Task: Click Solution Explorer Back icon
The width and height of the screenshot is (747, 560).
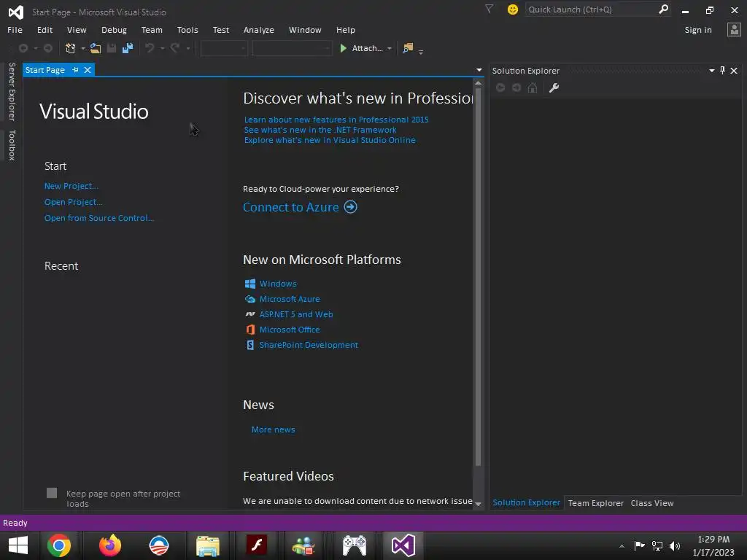Action: pyautogui.click(x=500, y=87)
